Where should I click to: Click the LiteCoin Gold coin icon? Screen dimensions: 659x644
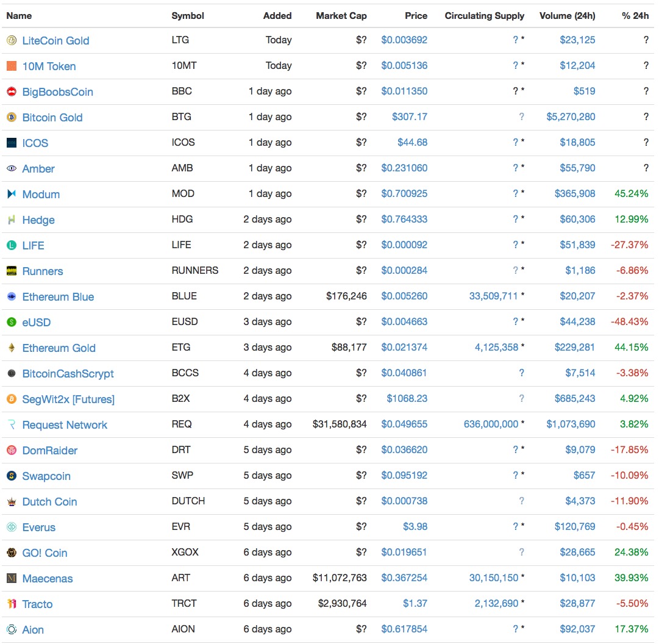(12, 40)
